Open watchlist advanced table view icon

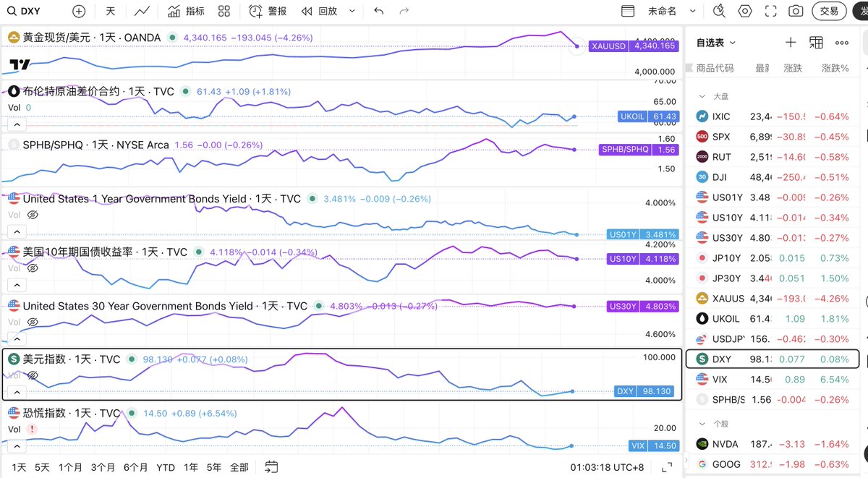[x=816, y=43]
